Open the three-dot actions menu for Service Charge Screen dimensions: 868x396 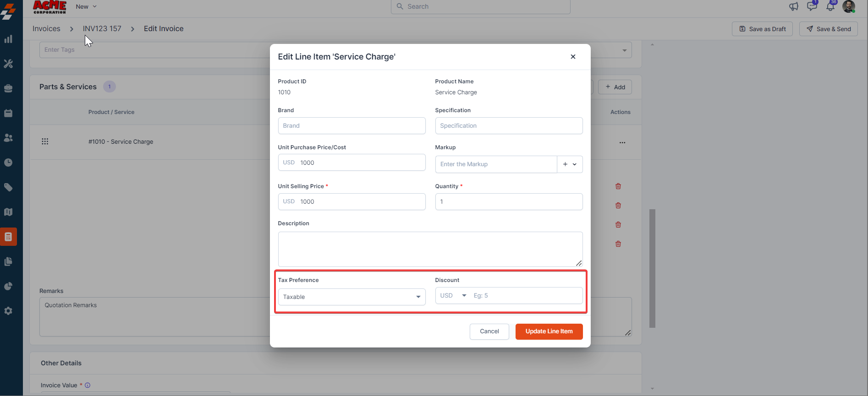pos(622,142)
